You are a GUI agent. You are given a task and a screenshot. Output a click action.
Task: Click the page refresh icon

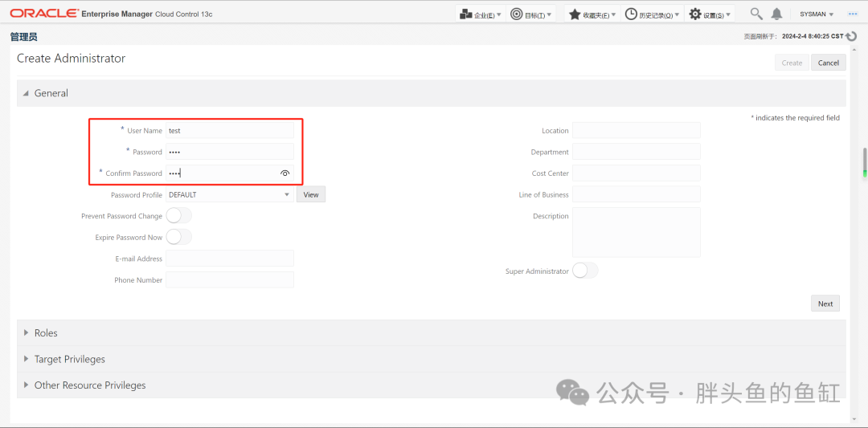851,36
